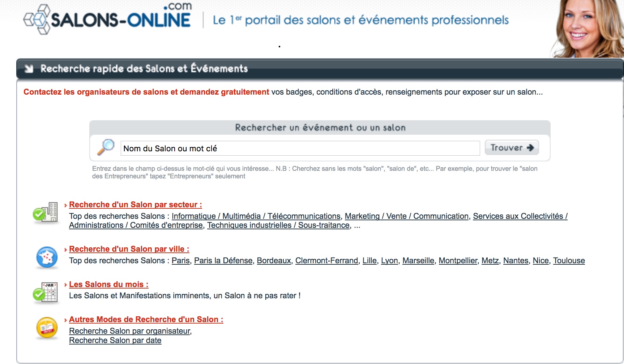Select the Nice city link
Screen dimensions: 624x364
coord(541,261)
